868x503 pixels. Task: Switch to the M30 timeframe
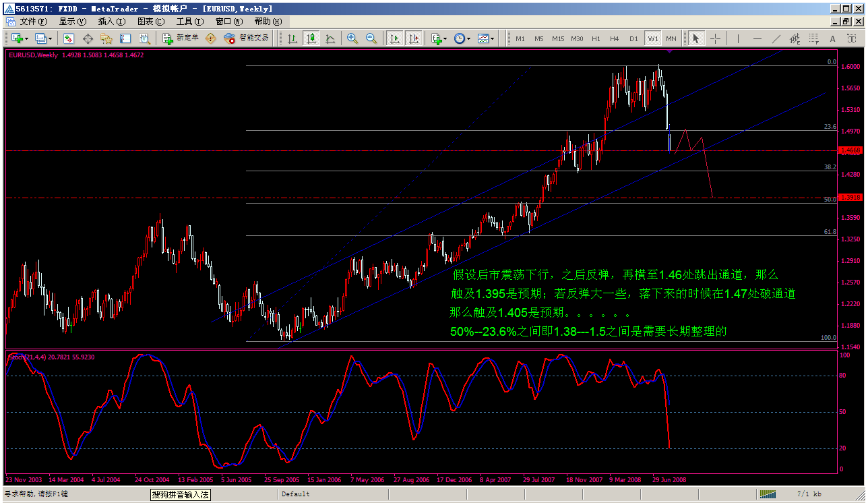tap(577, 38)
